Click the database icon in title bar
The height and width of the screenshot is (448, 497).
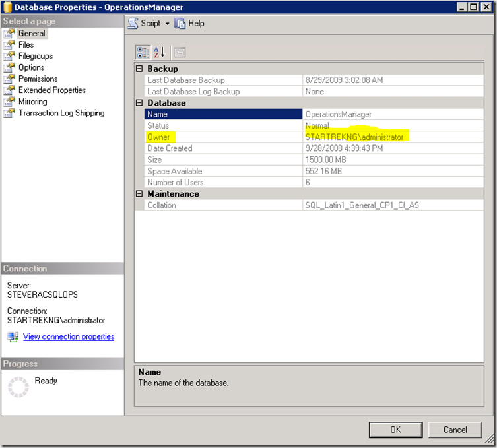pyautogui.click(x=7, y=7)
